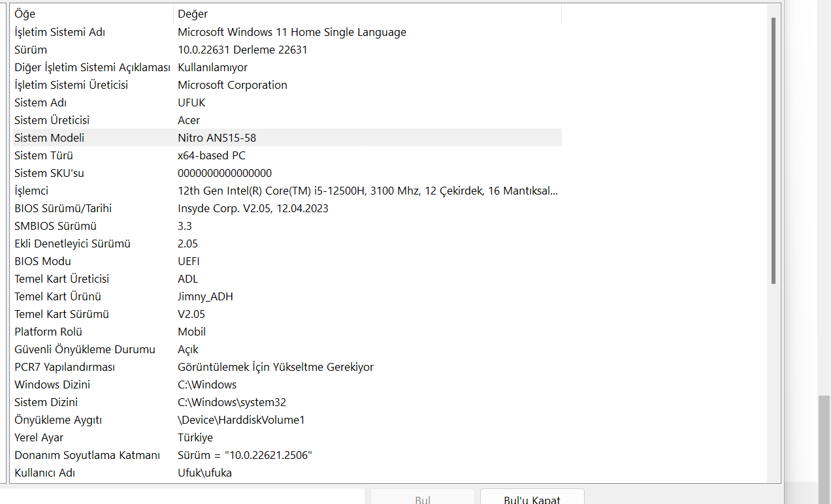
Task: Click the value UEFI
Action: coord(189,261)
